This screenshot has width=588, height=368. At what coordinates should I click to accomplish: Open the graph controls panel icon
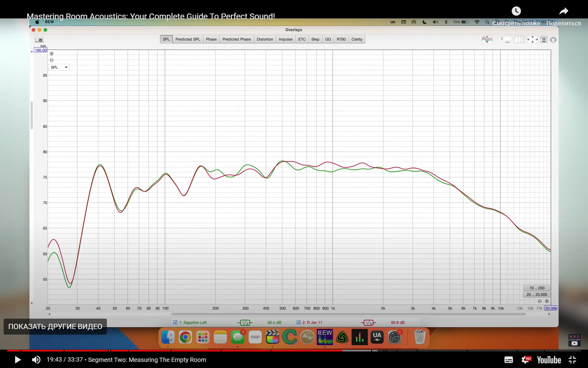click(x=544, y=40)
